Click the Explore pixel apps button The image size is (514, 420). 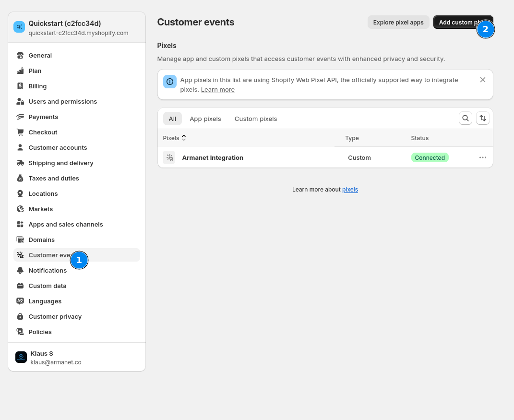tap(398, 23)
